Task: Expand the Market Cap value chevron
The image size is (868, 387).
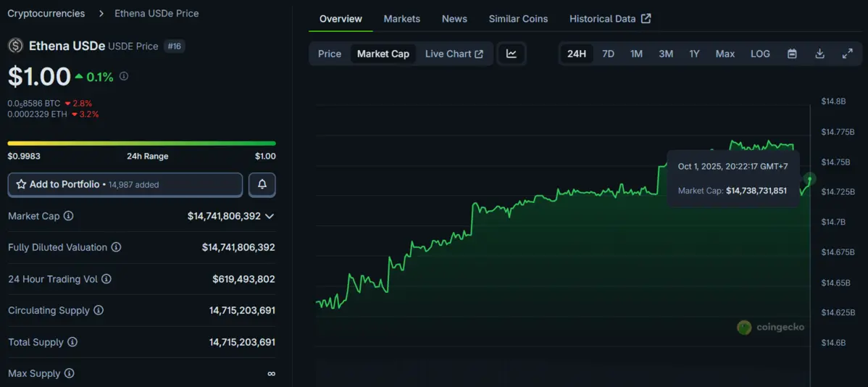Action: coord(270,216)
